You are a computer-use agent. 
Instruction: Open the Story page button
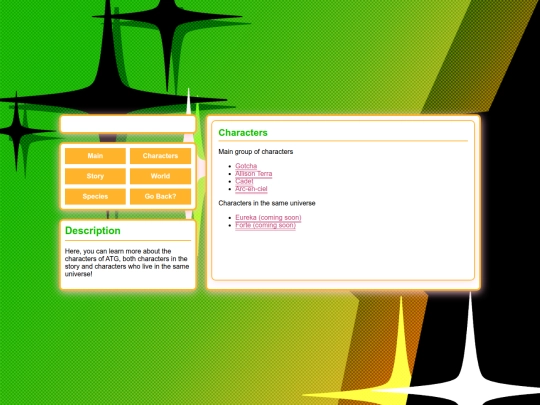pos(95,176)
